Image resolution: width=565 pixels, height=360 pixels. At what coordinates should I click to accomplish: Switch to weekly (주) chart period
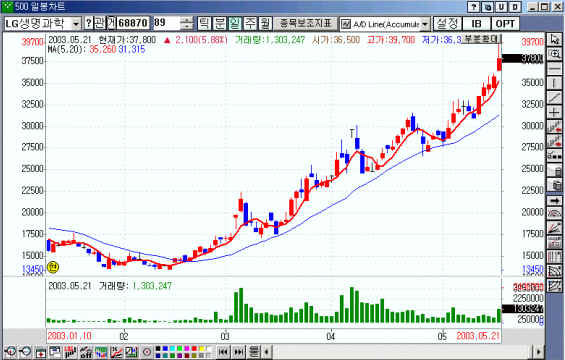point(250,23)
